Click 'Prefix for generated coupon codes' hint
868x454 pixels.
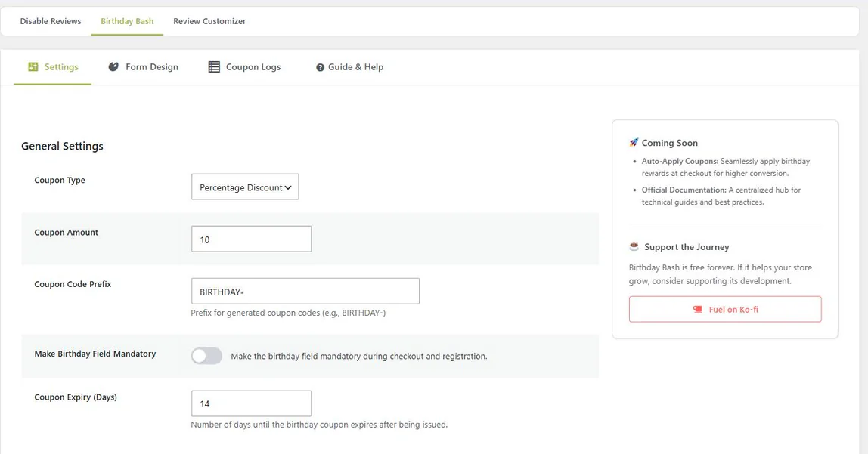288,313
